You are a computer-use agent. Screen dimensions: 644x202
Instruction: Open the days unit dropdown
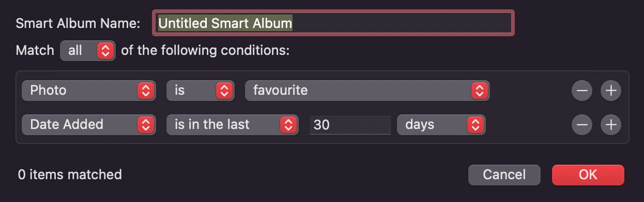pos(440,124)
